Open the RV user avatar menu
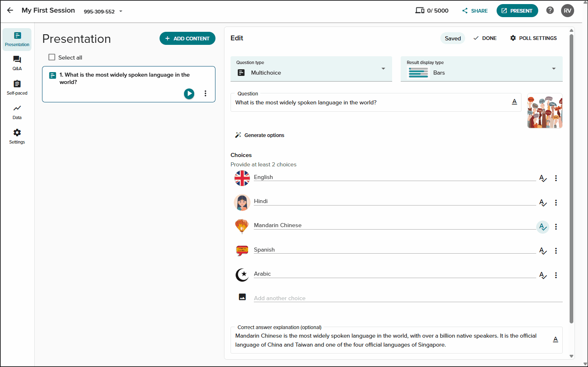Screen dimensions: 588x367 (568, 11)
